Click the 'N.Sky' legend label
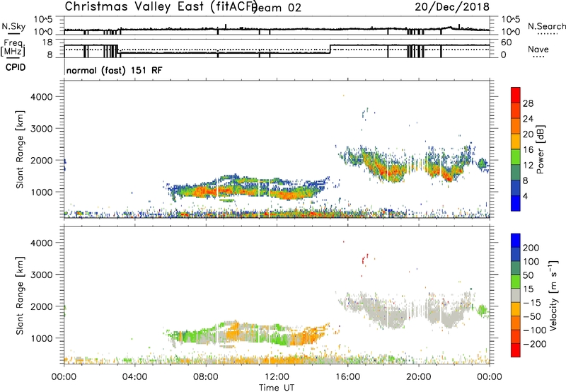The image size is (566, 392). [x=13, y=26]
